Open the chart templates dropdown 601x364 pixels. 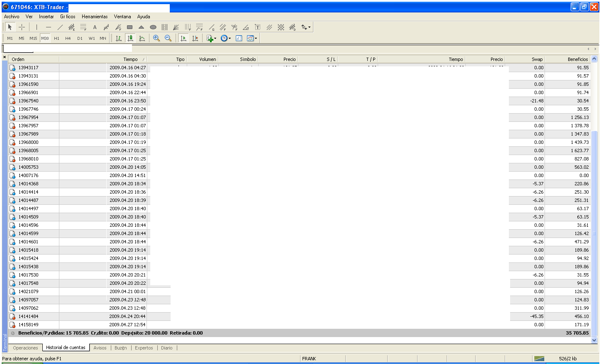click(252, 38)
